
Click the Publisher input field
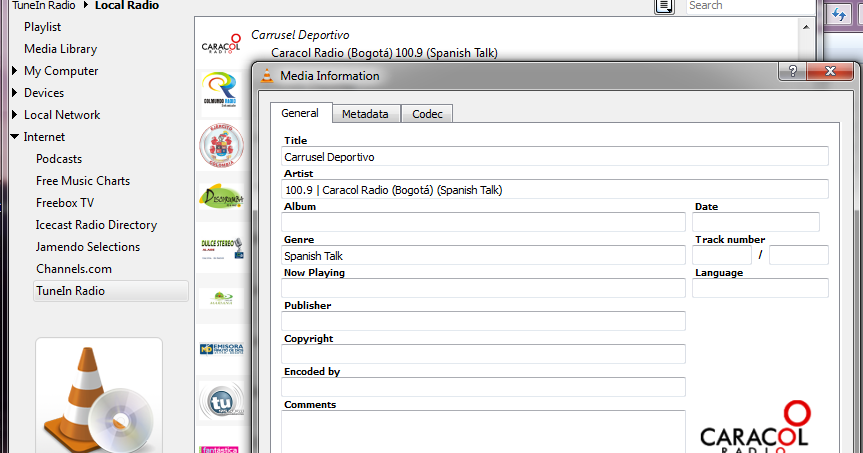pos(483,321)
